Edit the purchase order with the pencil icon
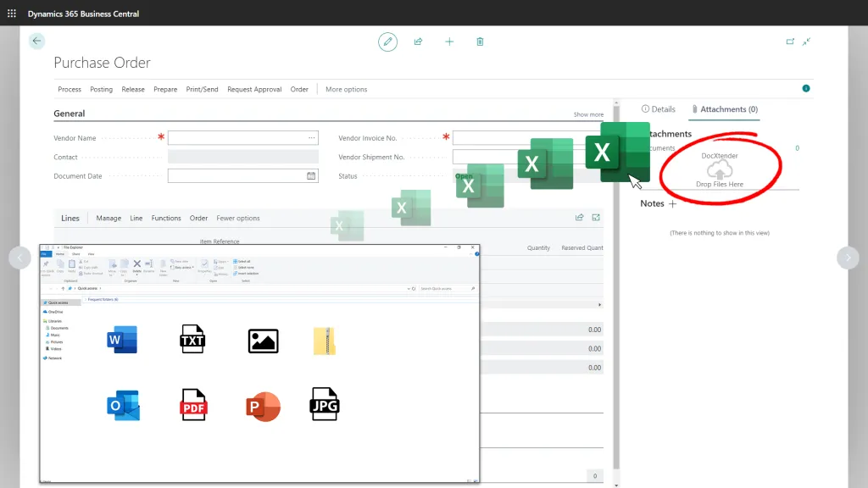 click(387, 42)
